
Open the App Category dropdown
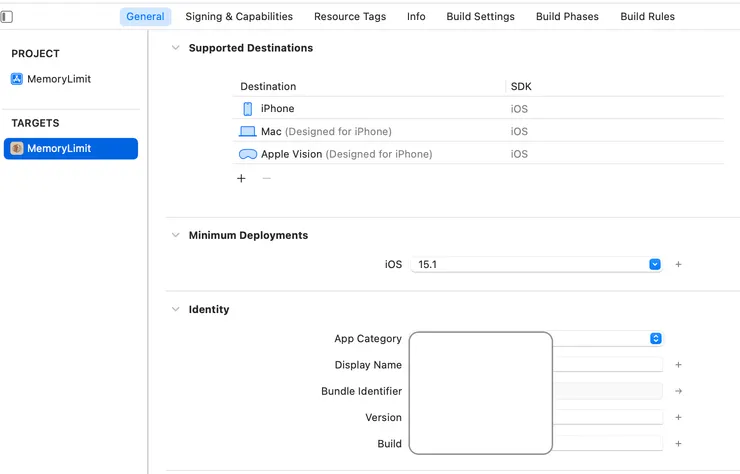coord(656,339)
